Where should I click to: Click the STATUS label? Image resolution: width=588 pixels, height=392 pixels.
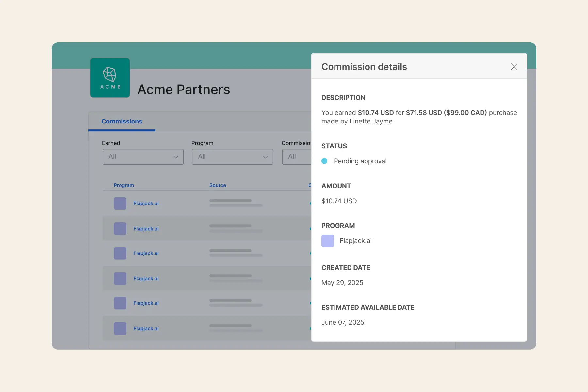coord(334,146)
